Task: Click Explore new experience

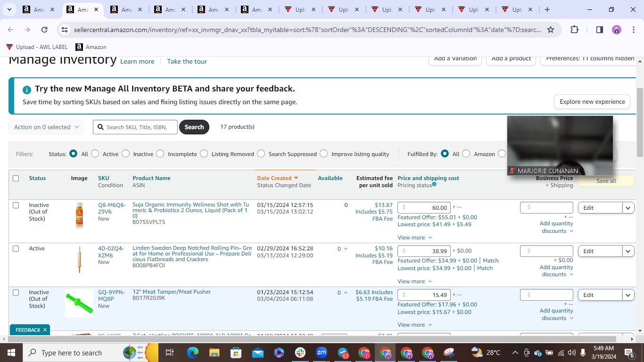Action: (x=592, y=101)
